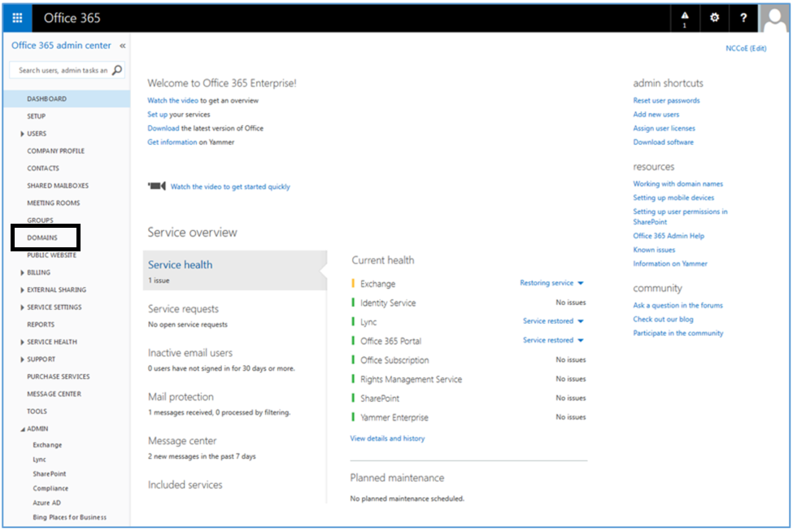Open Office 365 Admin Help link
Viewport: 793px width, 532px height.
coord(669,236)
